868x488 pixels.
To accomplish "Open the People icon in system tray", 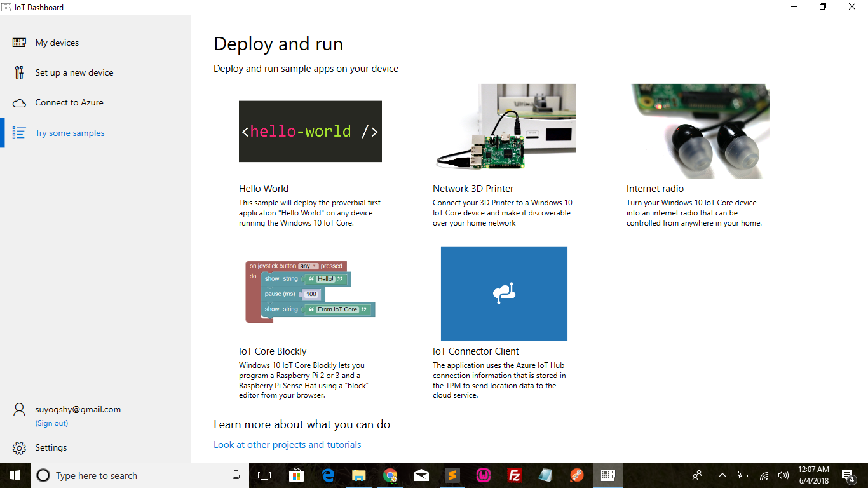I will click(697, 475).
